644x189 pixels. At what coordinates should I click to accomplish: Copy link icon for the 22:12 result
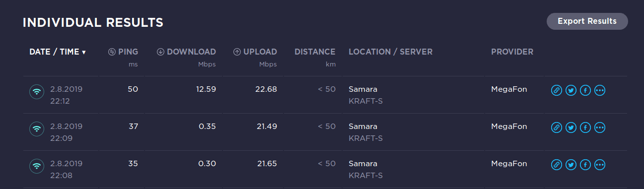[x=557, y=90]
